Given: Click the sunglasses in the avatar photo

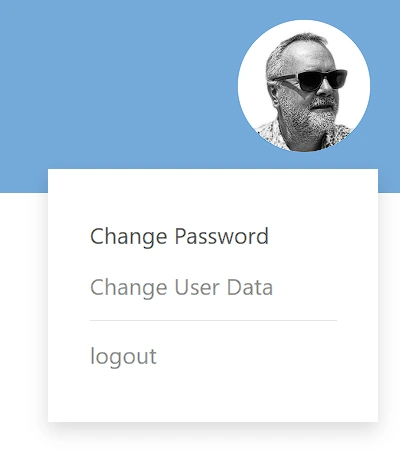Looking at the screenshot, I should click(x=312, y=80).
